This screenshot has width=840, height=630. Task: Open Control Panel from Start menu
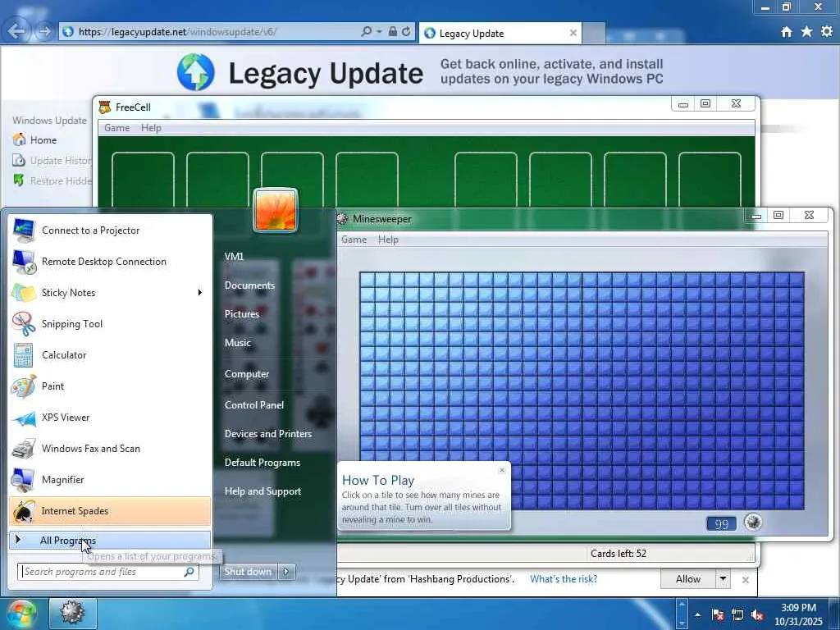point(254,405)
